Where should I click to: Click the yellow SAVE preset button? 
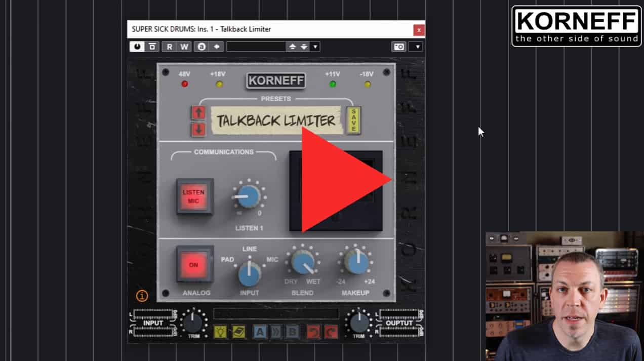click(x=354, y=121)
